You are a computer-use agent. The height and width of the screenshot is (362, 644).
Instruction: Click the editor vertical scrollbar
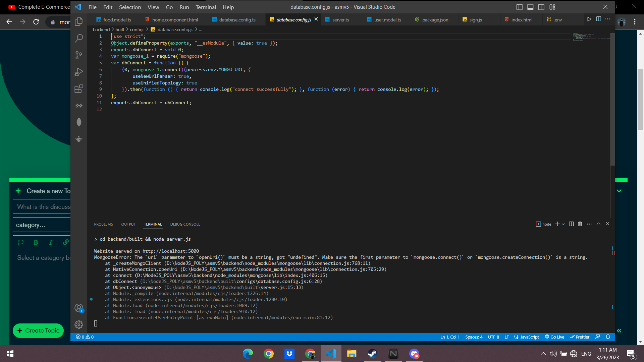[x=612, y=101]
